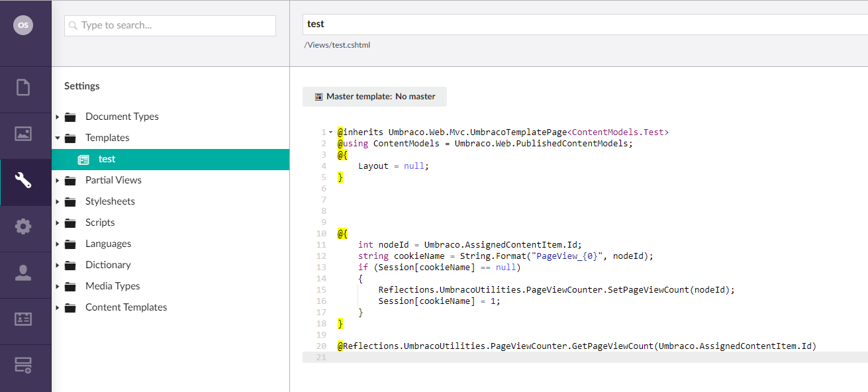Open the Users section icon
This screenshot has width=868, height=392.
pos(23,272)
